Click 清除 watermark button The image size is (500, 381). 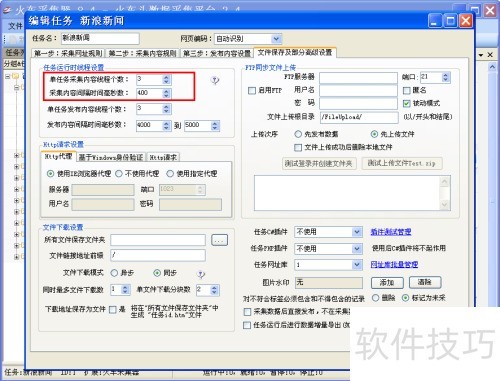point(425,282)
